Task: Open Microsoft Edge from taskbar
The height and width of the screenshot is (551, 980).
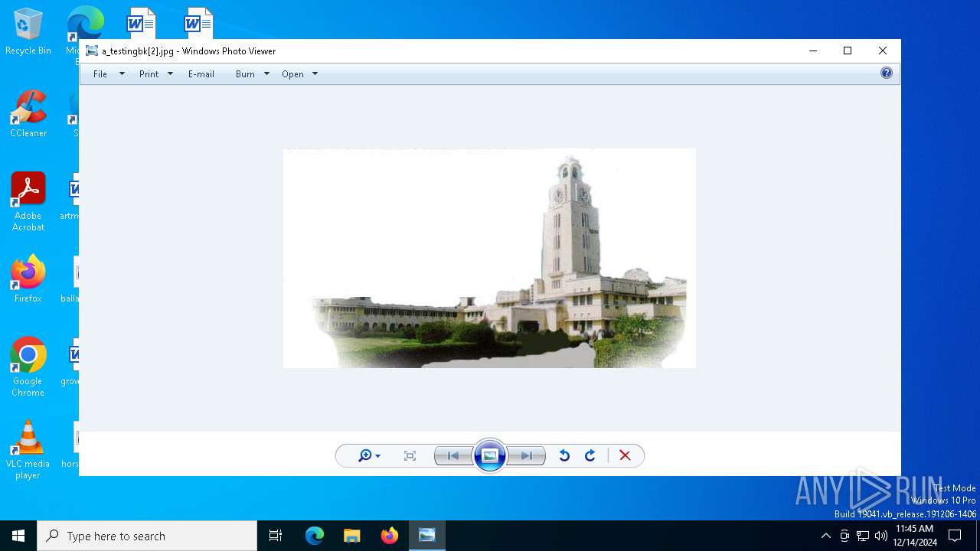Action: 315,536
